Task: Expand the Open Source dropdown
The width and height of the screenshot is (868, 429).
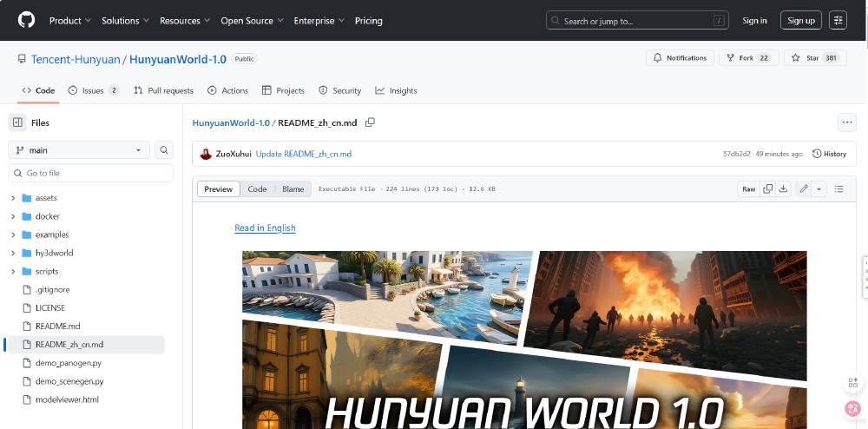Action: point(252,21)
